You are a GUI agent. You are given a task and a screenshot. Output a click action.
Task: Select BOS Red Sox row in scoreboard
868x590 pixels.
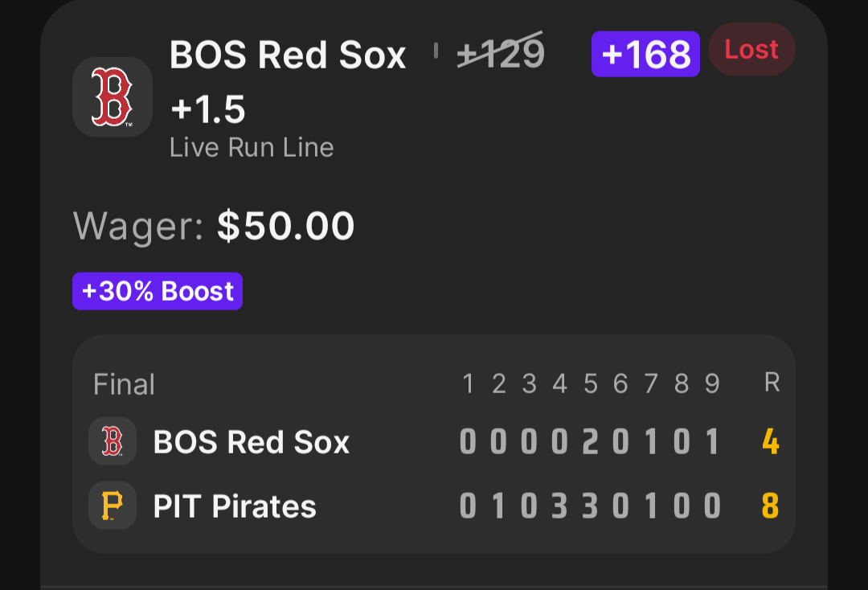(434, 441)
